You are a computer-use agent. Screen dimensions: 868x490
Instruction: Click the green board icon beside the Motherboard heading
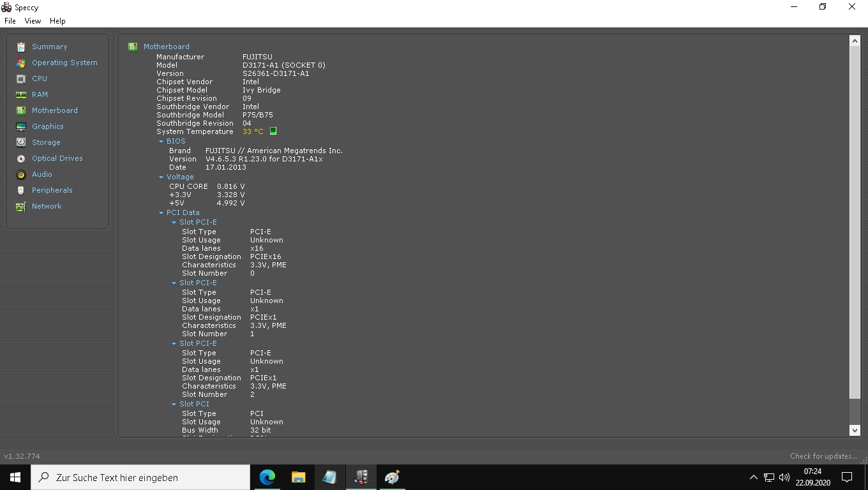pyautogui.click(x=133, y=47)
